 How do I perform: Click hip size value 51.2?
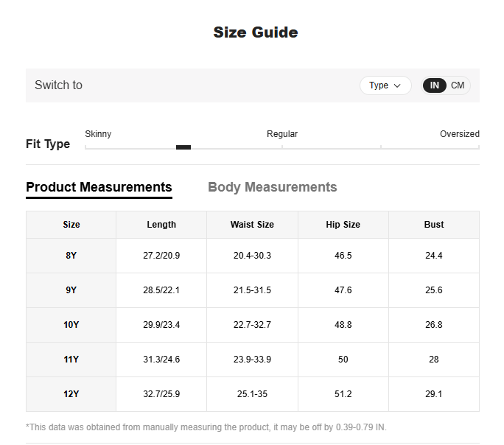pos(343,394)
